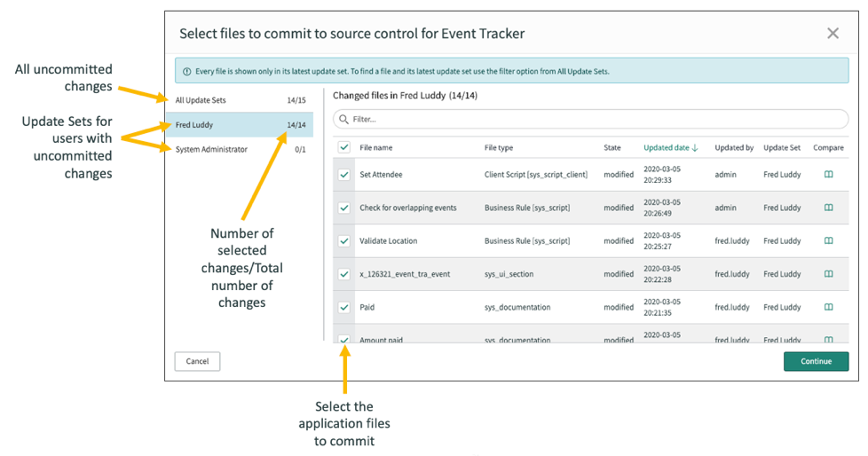Click 2020-03-05 20:21:35 updated date
The width and height of the screenshot is (868, 456).
[x=662, y=307]
